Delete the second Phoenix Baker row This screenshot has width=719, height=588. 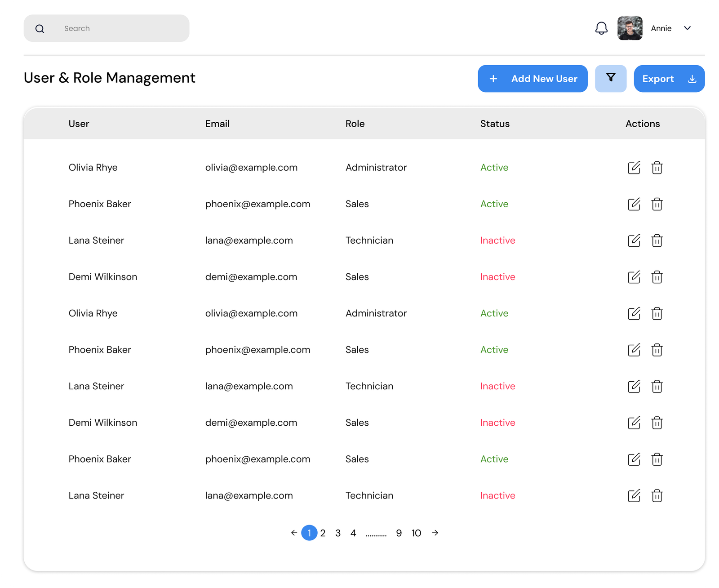[x=657, y=350]
